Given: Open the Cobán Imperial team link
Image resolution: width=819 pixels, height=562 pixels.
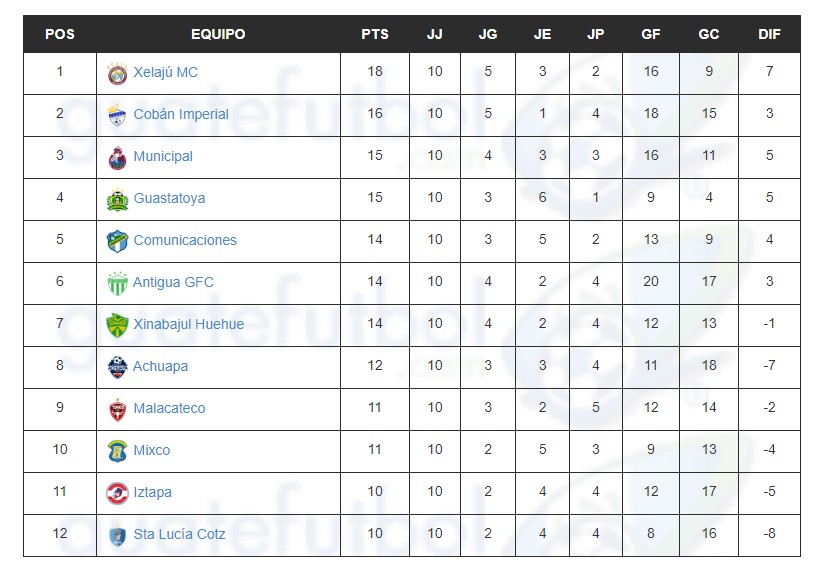Looking at the screenshot, I should pos(181,114).
